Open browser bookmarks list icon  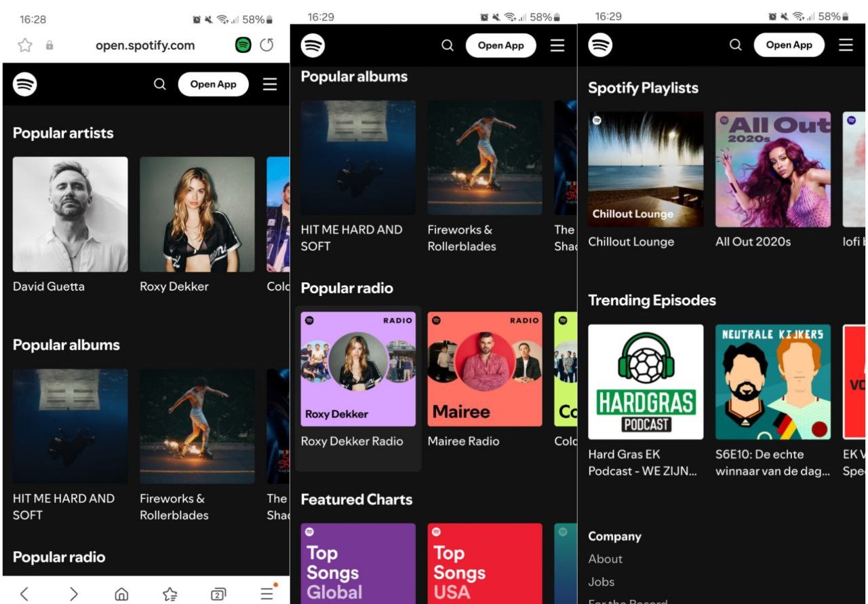170,594
